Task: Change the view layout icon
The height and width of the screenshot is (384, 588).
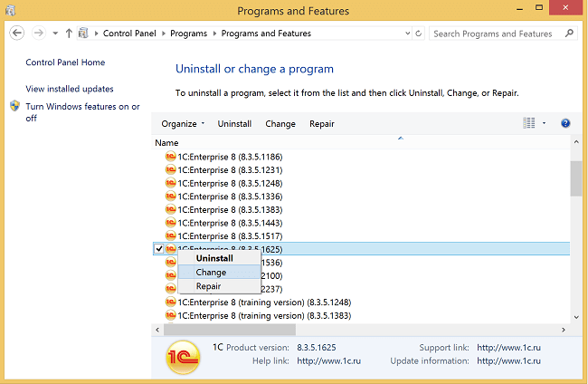Action: pyautogui.click(x=529, y=123)
